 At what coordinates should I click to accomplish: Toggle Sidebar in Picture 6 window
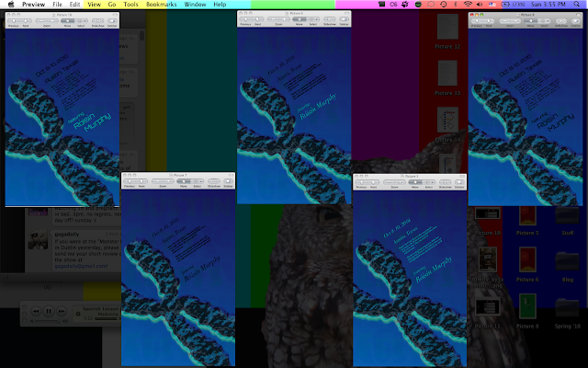[x=345, y=19]
